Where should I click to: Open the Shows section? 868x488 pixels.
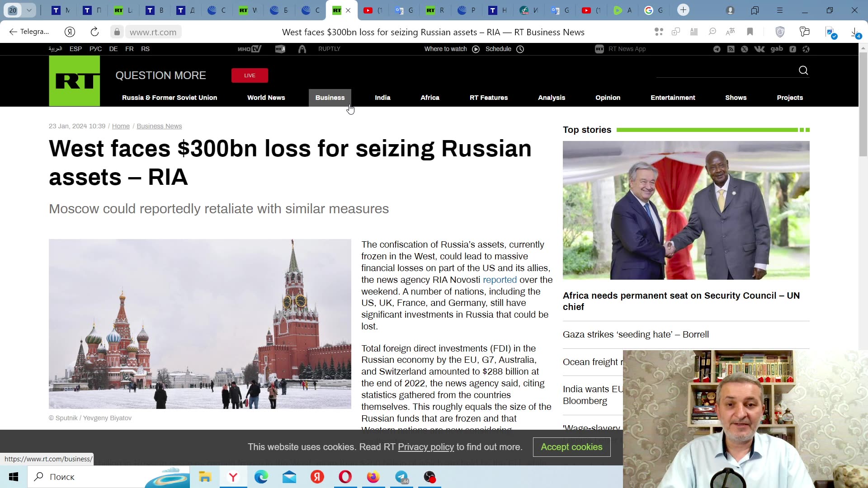tap(736, 98)
